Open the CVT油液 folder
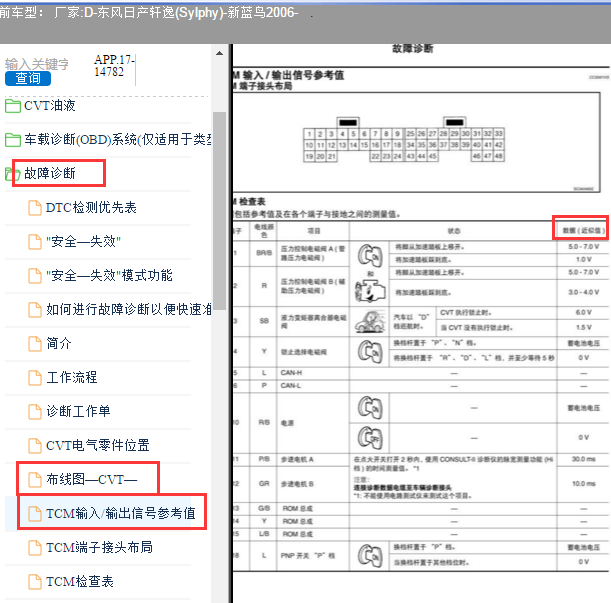Image resolution: width=611 pixels, height=603 pixels. (49, 105)
